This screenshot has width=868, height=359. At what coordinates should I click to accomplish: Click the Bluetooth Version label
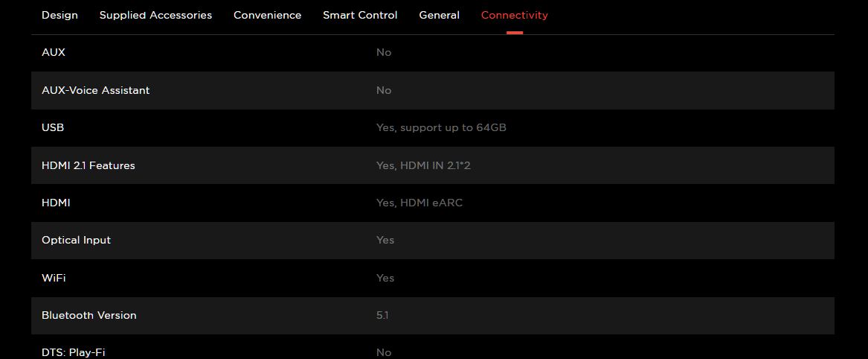(x=89, y=315)
